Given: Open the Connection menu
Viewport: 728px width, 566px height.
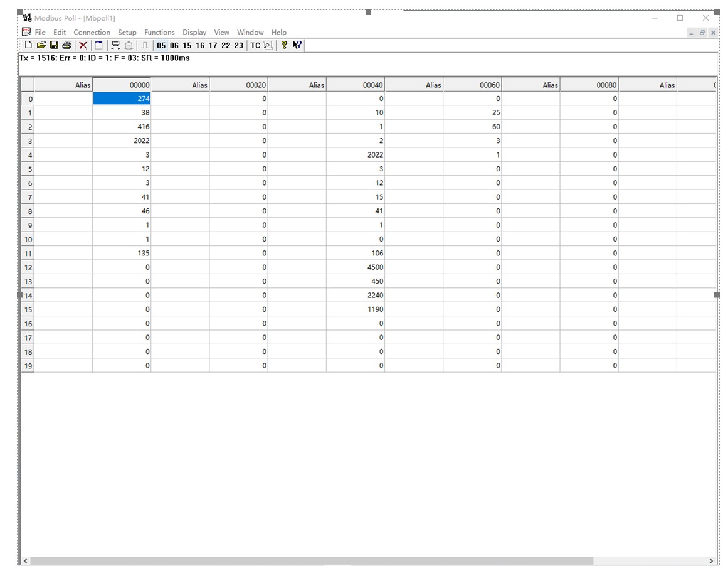Looking at the screenshot, I should tap(92, 32).
